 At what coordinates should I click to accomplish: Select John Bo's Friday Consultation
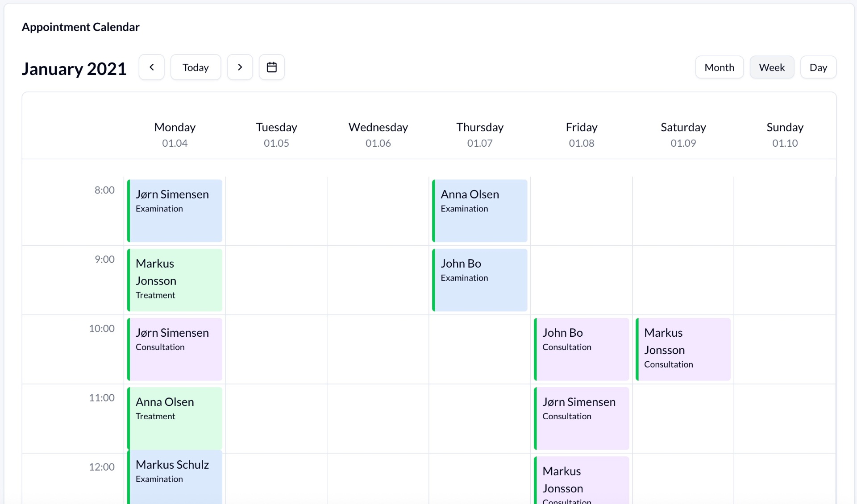click(x=581, y=349)
